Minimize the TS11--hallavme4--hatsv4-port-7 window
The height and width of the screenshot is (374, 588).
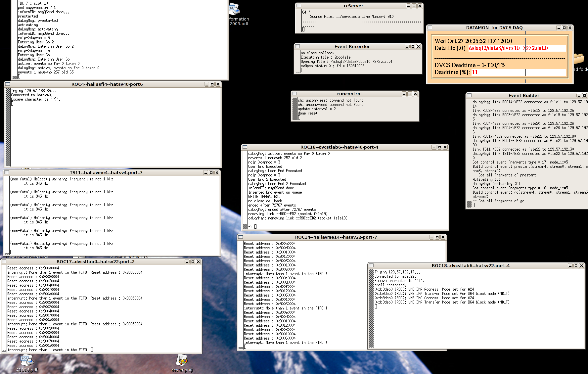coord(205,173)
